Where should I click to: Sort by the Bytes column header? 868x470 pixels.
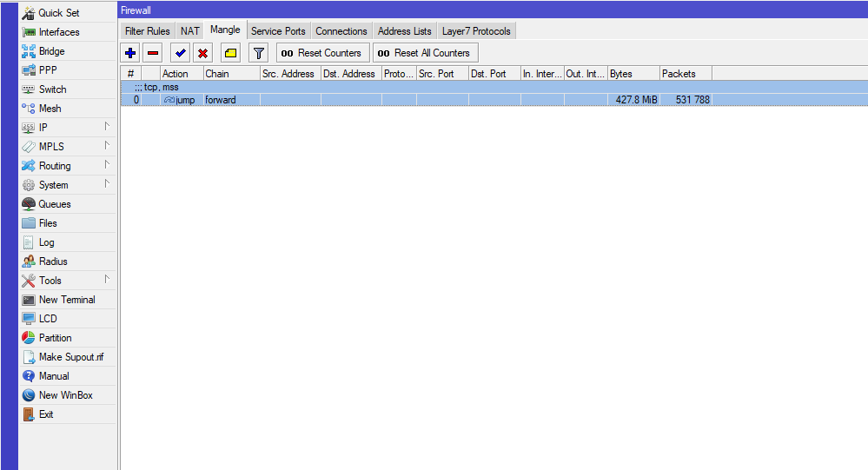633,74
